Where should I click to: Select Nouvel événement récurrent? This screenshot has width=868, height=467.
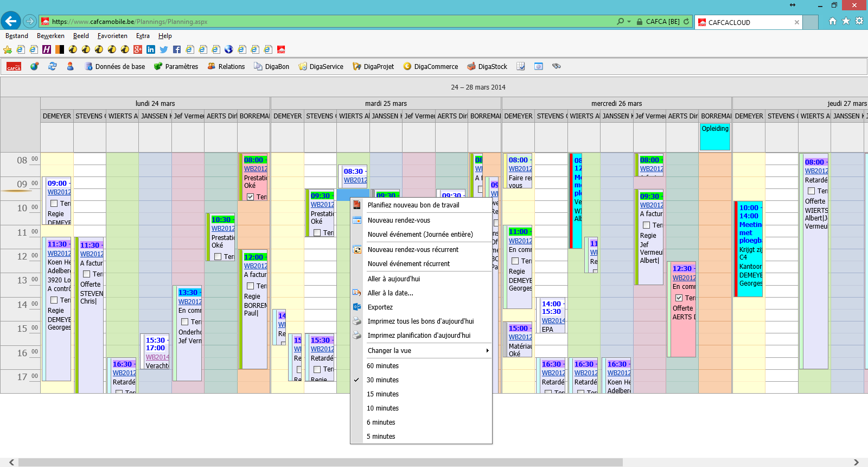tap(421, 264)
